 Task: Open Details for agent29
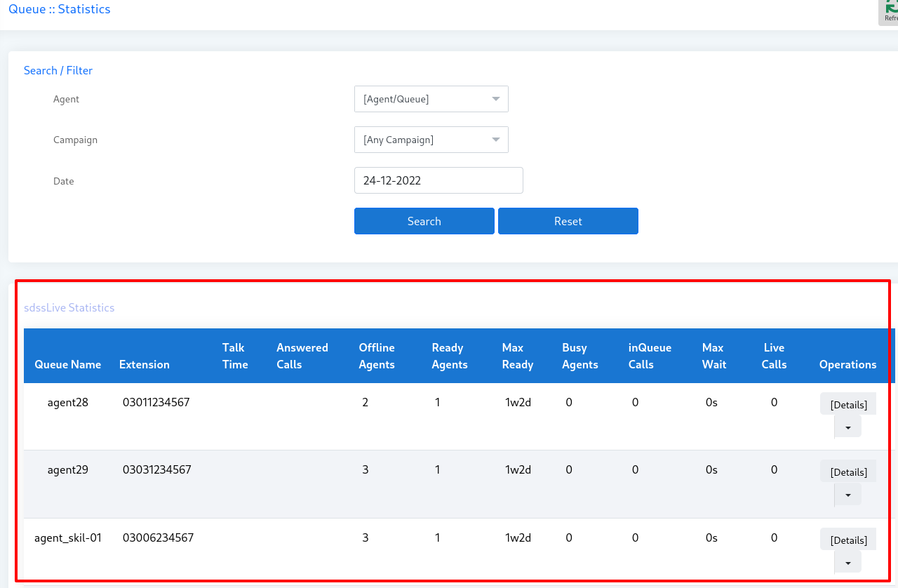[848, 472]
